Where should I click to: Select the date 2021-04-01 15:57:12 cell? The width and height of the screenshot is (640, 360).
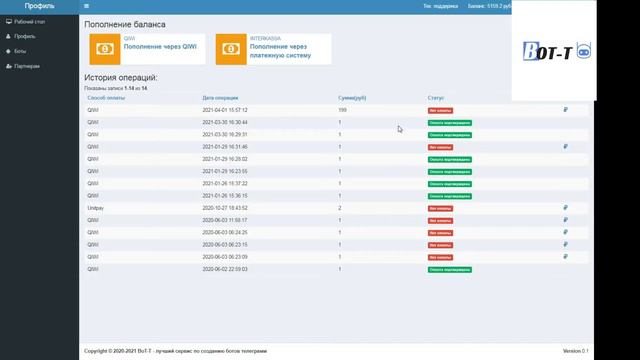click(x=225, y=110)
